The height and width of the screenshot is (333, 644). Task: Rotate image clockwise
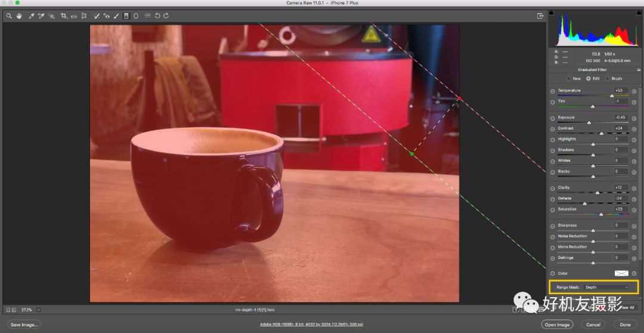pos(166,16)
